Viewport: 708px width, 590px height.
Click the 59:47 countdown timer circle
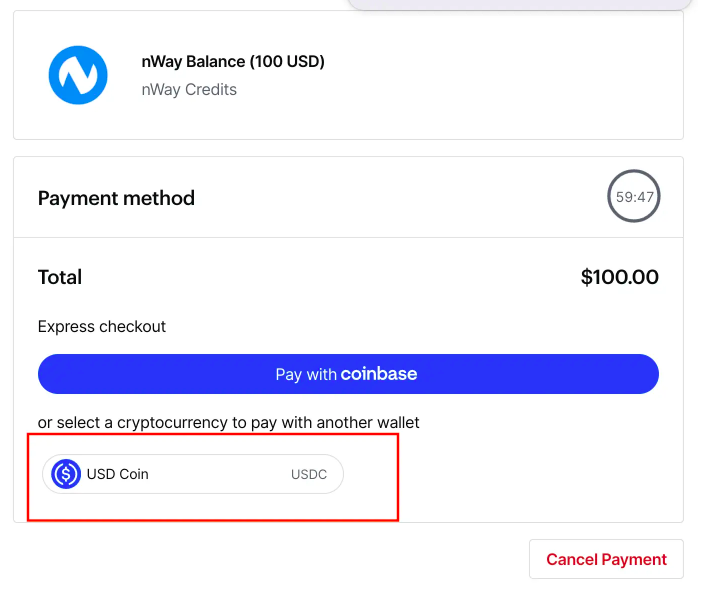coord(633,196)
